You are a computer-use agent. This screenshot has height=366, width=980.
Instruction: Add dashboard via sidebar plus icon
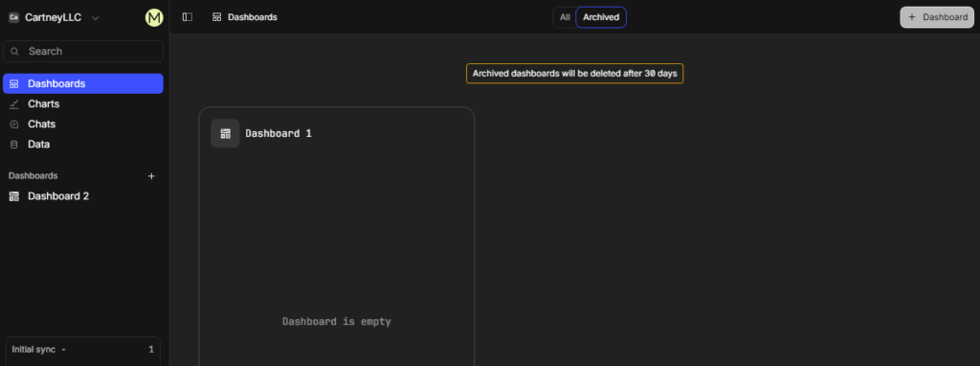[151, 176]
